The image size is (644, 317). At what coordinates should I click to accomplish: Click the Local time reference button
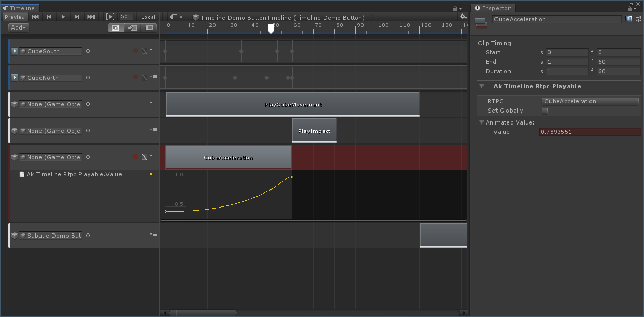[148, 17]
